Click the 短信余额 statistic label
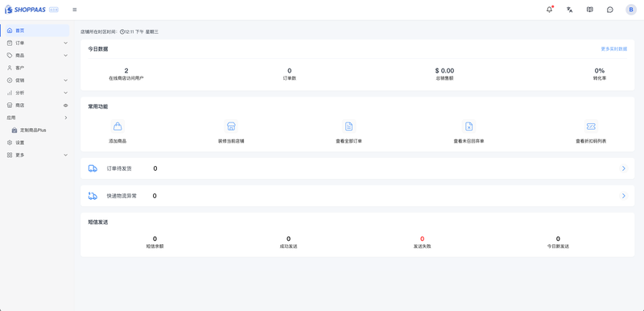 click(155, 247)
